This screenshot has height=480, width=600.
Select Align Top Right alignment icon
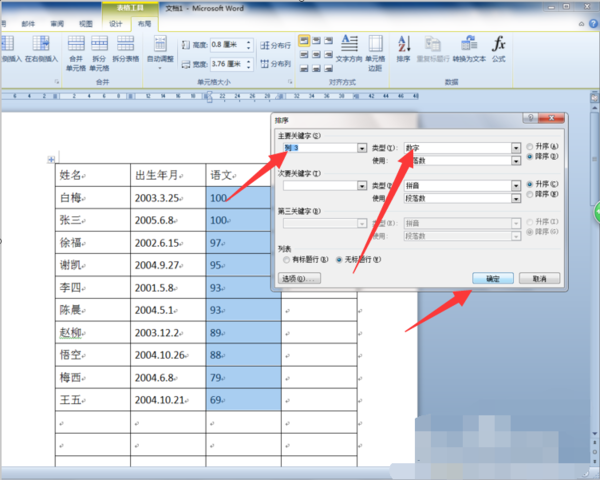328,40
